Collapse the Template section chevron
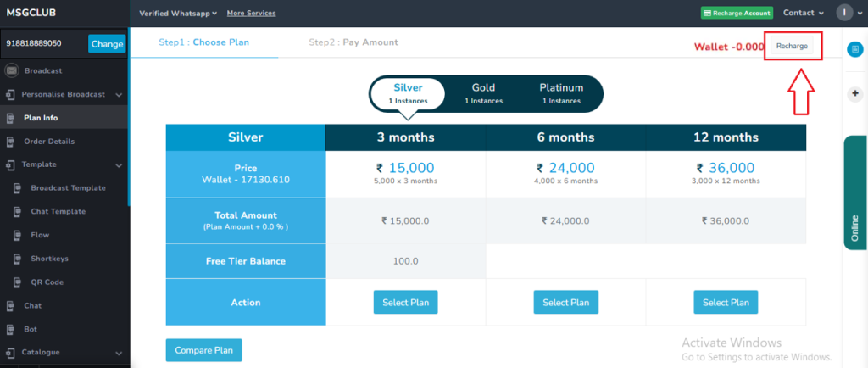The height and width of the screenshot is (368, 868). tap(119, 164)
